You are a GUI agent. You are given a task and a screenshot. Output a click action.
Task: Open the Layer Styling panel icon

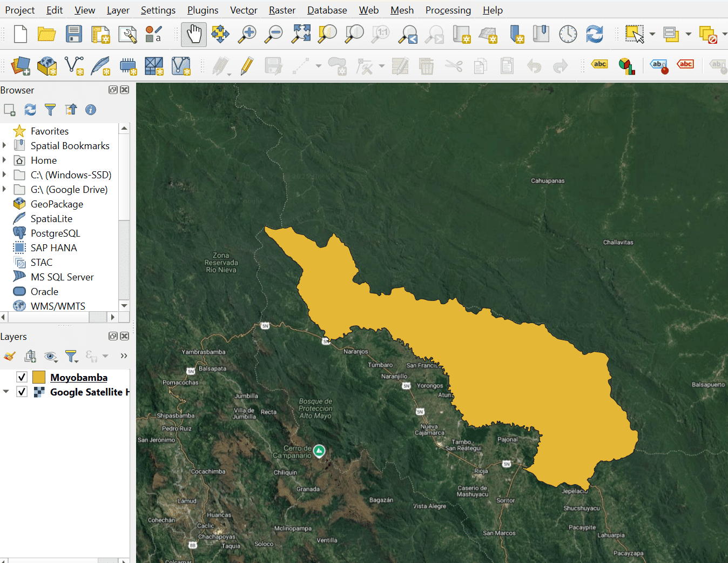[9, 356]
